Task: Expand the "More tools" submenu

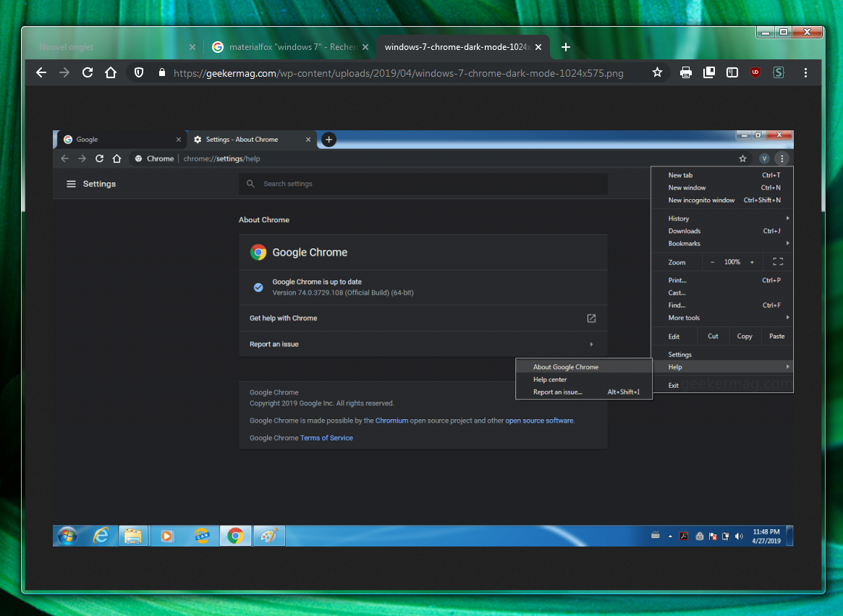Action: 722,318
